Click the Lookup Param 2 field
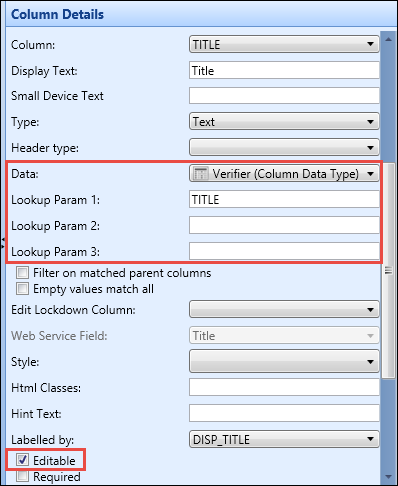This screenshot has width=398, height=486. [x=284, y=225]
